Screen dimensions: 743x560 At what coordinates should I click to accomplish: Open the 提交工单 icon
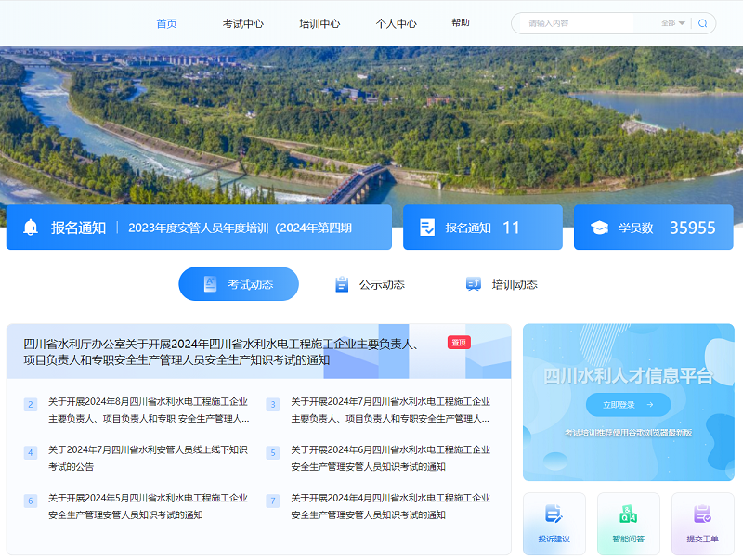[x=702, y=514]
